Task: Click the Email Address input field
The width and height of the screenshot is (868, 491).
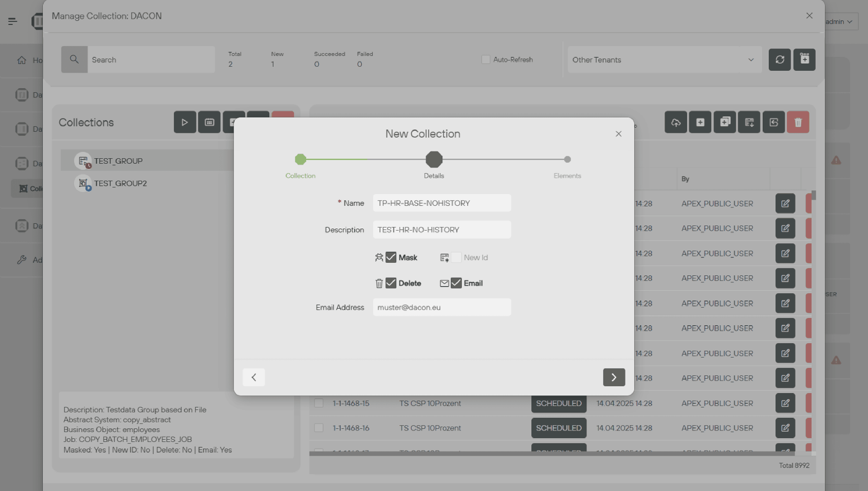Action: tap(442, 307)
